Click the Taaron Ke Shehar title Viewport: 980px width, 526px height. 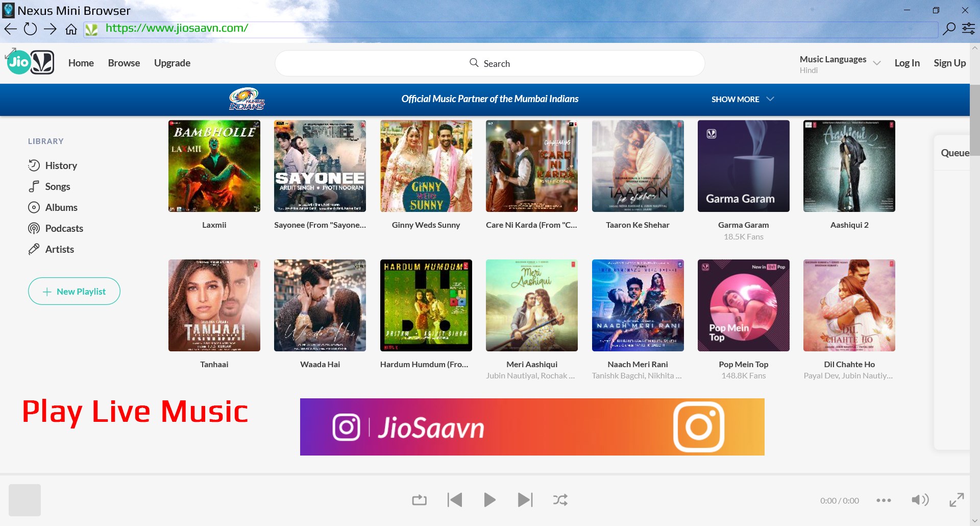click(x=638, y=225)
